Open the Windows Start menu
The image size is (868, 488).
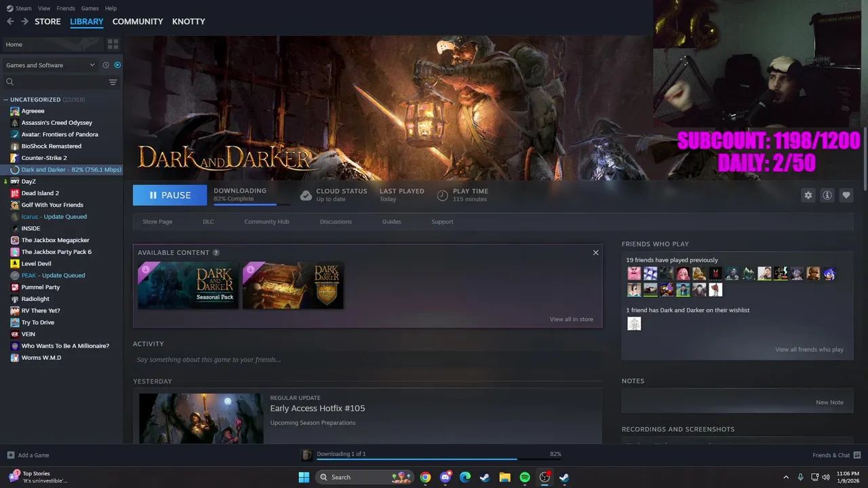click(x=304, y=477)
